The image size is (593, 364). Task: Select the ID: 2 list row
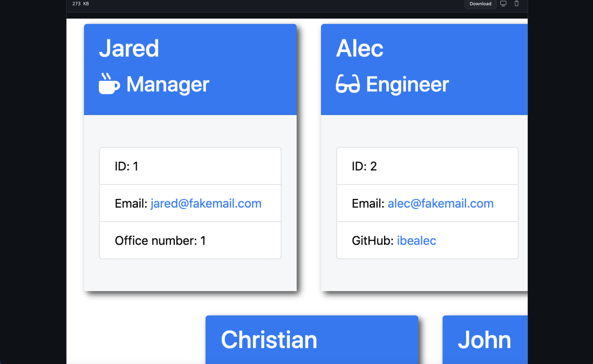(x=427, y=166)
